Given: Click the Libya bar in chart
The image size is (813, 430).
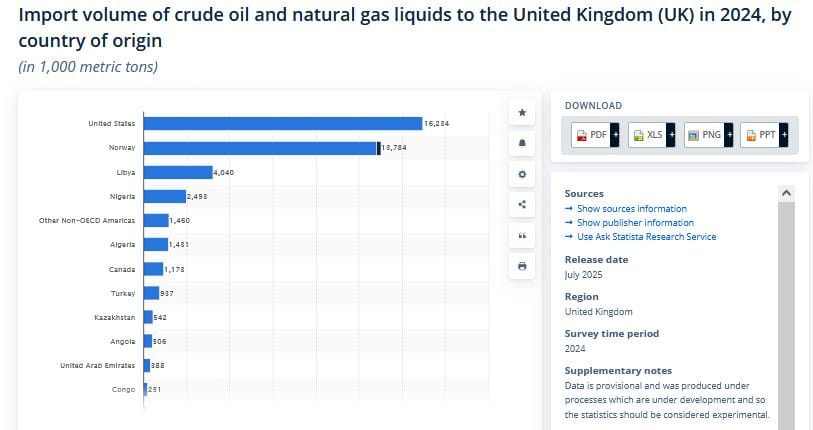Looking at the screenshot, I should point(178,172).
